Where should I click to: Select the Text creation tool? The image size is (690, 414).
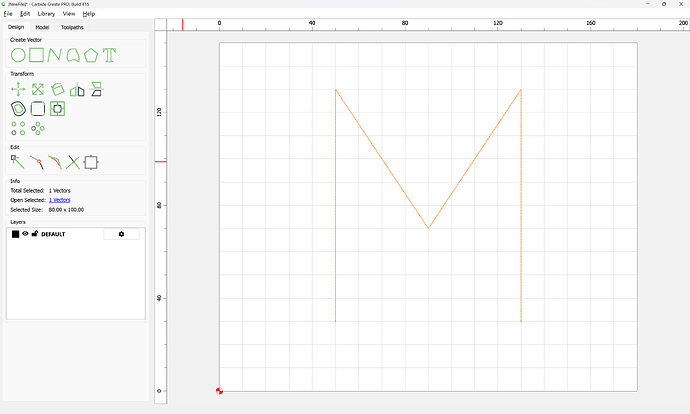click(x=109, y=55)
